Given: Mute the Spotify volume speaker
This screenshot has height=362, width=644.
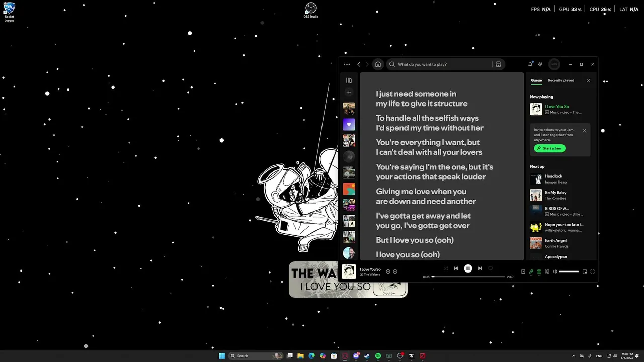Looking at the screenshot, I should click(x=555, y=271).
